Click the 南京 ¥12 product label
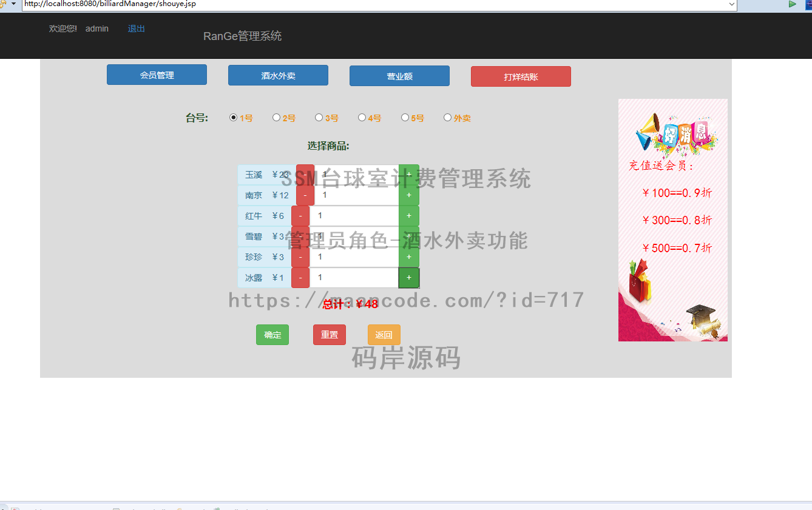The width and height of the screenshot is (812, 510). (267, 195)
